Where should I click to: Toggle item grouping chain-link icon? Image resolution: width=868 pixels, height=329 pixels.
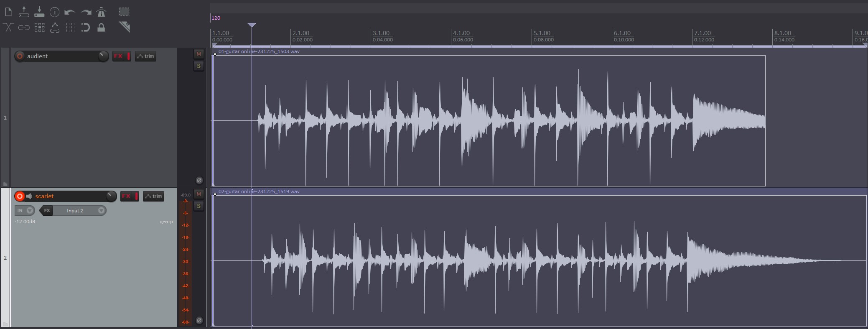coord(24,28)
